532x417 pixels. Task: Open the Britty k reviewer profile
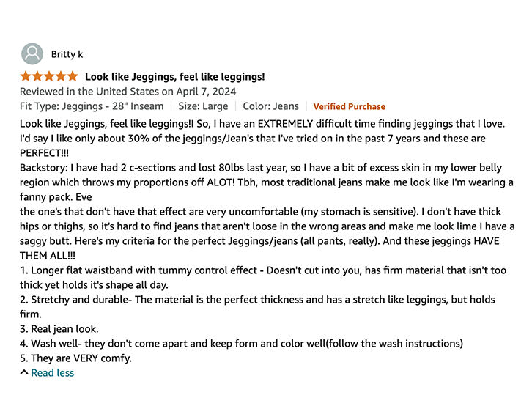(66, 54)
